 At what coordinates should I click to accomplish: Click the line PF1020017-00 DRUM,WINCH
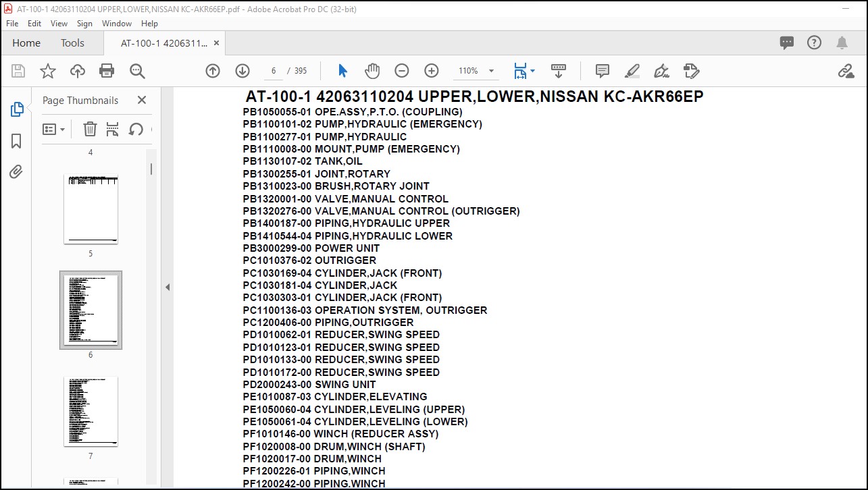pyautogui.click(x=312, y=459)
